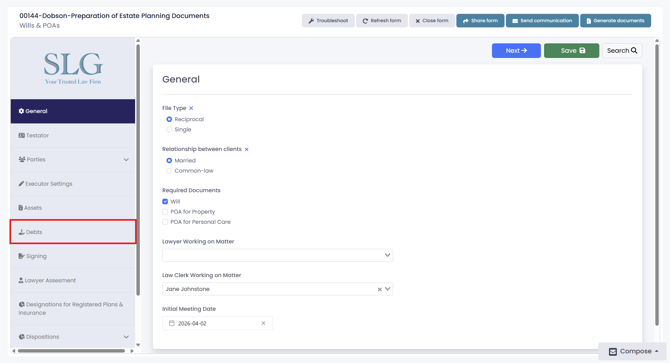Click the Compose envelope icon
Screen dimensions: 670x363
(x=613, y=351)
